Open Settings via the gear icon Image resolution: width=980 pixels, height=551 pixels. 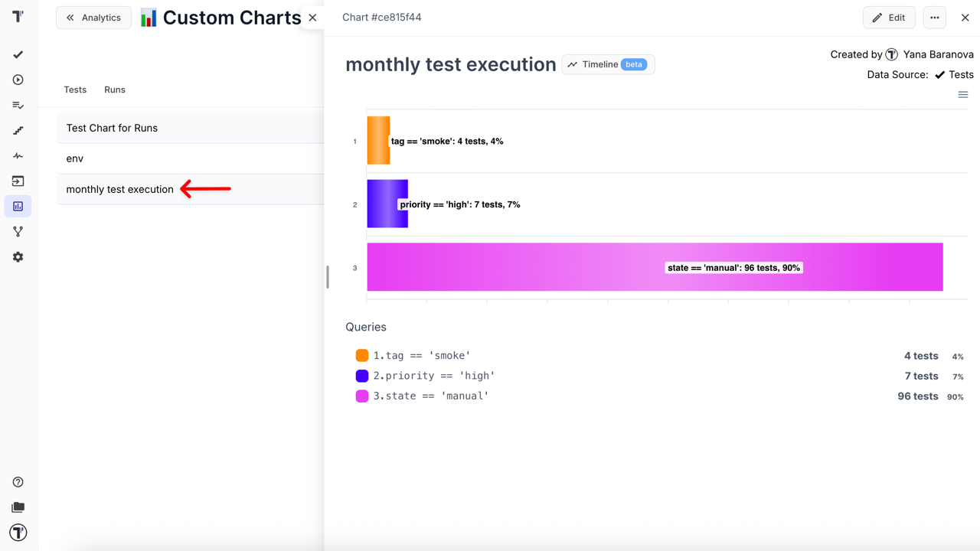[18, 256]
